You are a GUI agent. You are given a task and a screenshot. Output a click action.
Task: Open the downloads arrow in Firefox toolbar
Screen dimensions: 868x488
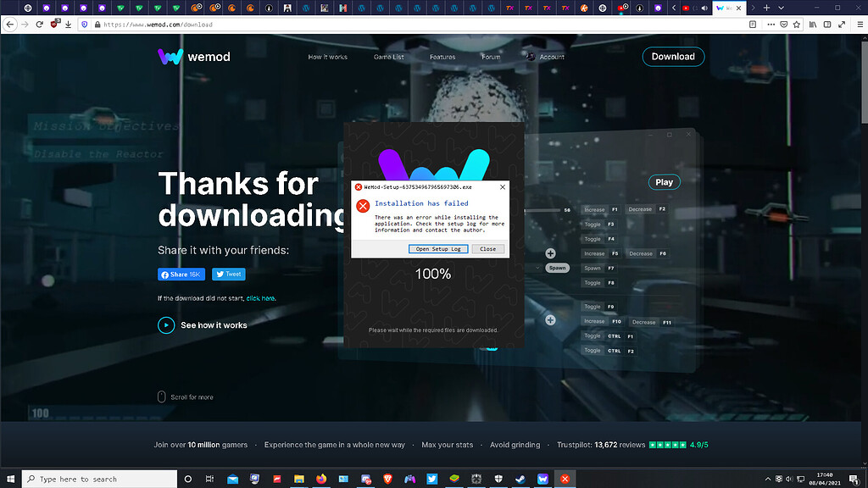coord(68,25)
